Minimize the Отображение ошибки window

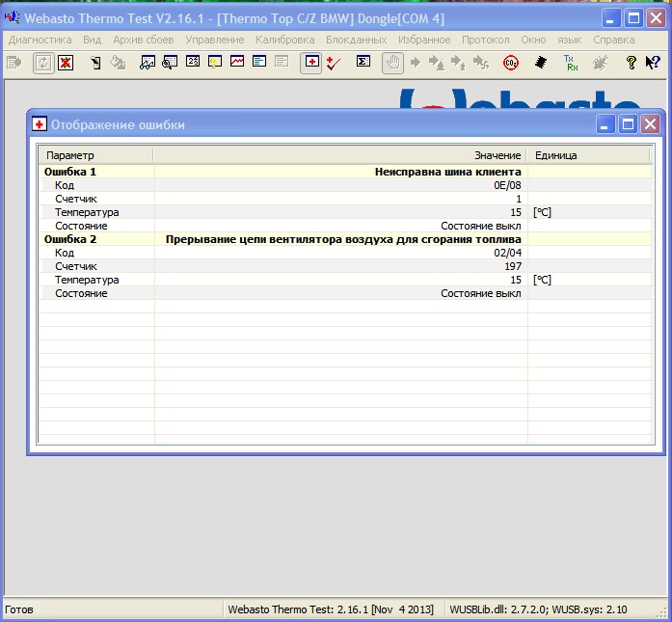click(605, 124)
